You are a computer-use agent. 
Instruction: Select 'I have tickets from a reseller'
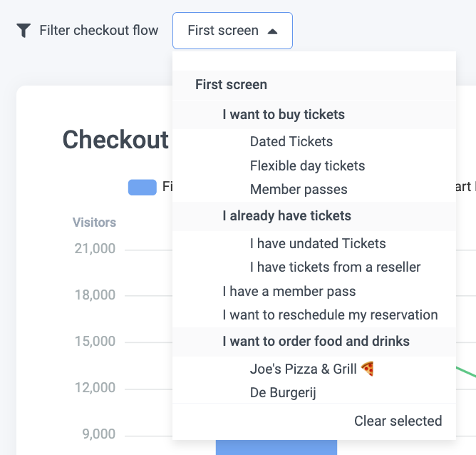(x=335, y=267)
